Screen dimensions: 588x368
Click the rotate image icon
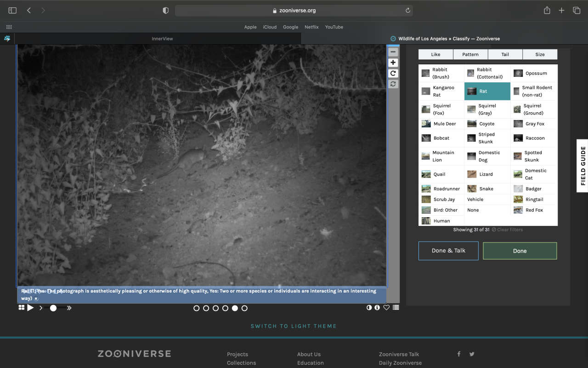pos(393,73)
